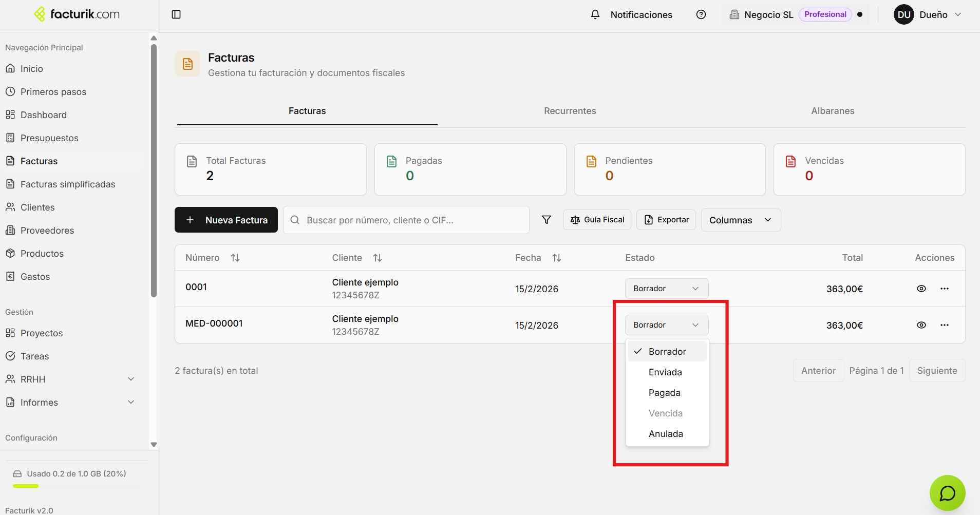Click the Pendientes card icon
This screenshot has width=980, height=515.
[591, 161]
